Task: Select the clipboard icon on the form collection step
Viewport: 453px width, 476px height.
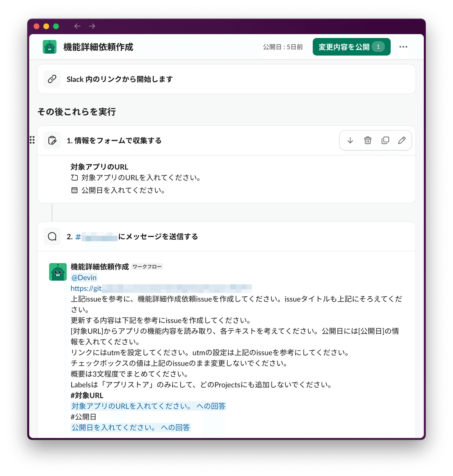Action: click(x=52, y=140)
